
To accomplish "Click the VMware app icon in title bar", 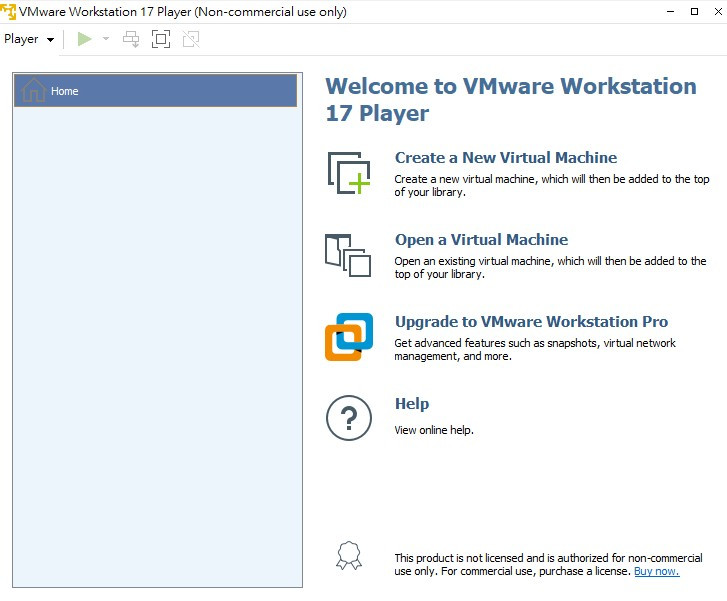I will [x=8, y=12].
